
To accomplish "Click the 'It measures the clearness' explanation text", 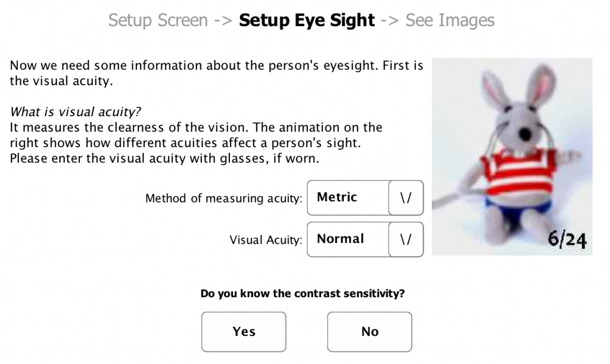I will click(196, 135).
